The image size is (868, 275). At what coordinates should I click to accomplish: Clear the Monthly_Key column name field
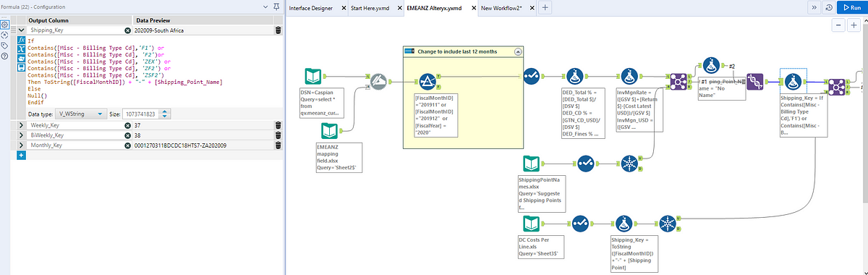tap(127, 145)
